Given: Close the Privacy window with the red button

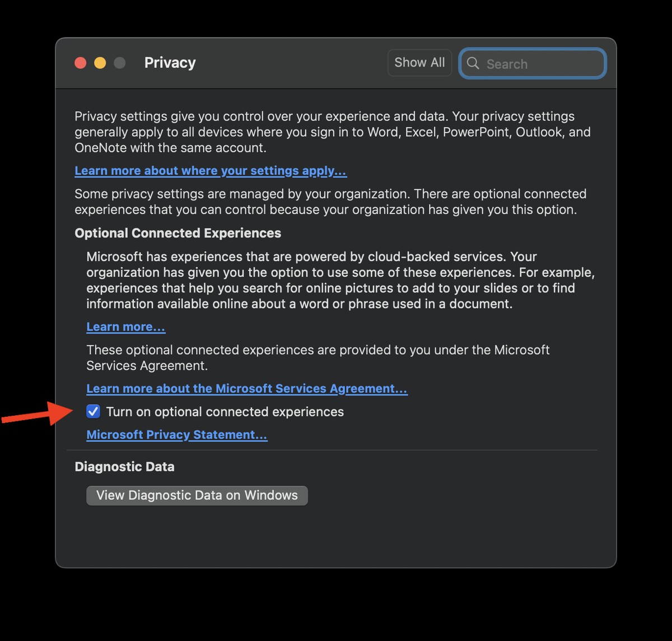Looking at the screenshot, I should 80,63.
